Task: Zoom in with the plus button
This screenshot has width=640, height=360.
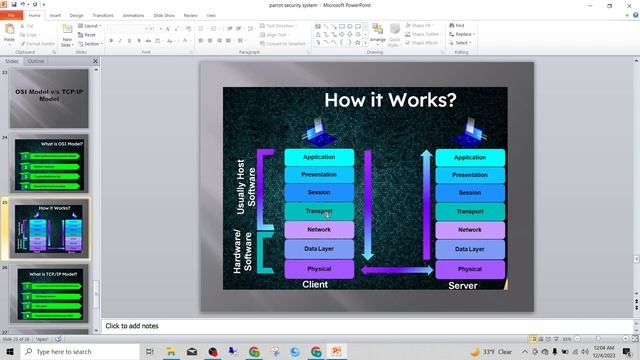Action: click(x=625, y=339)
